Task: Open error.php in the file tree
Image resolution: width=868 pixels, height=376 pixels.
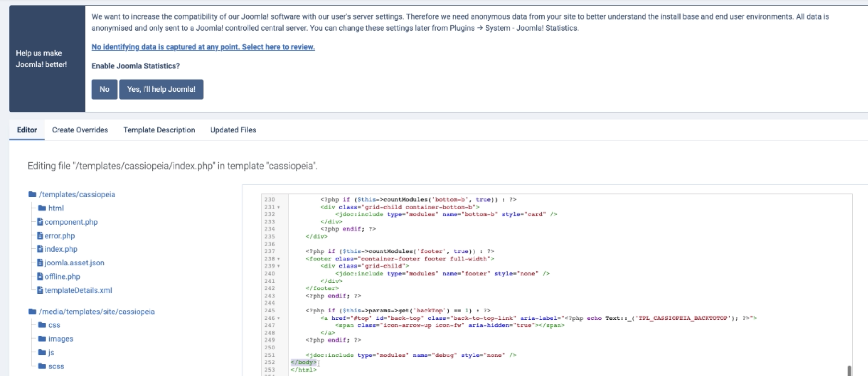Action: click(x=60, y=235)
